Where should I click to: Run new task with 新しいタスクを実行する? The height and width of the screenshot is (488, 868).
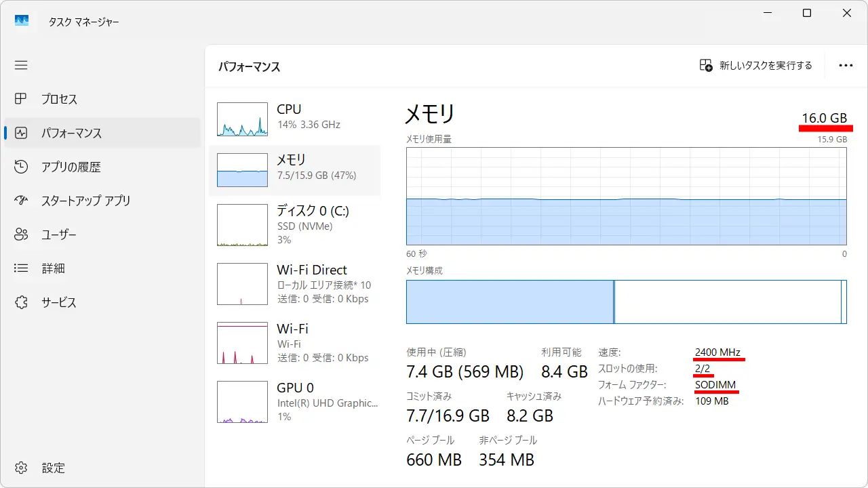[x=756, y=66]
